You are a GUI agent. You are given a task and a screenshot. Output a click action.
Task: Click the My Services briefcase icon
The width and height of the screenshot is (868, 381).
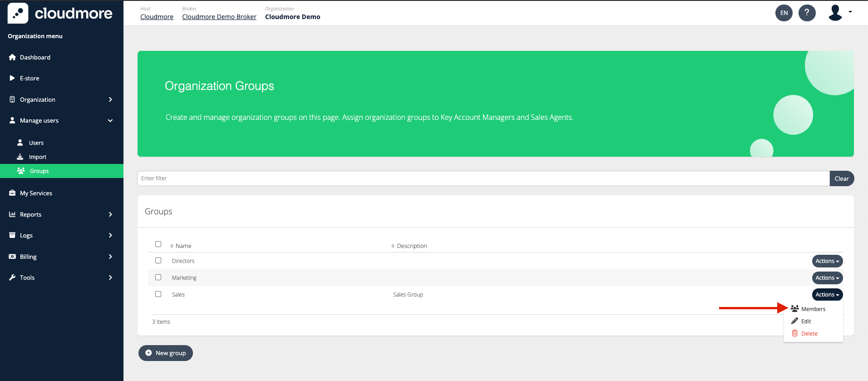[x=12, y=193]
